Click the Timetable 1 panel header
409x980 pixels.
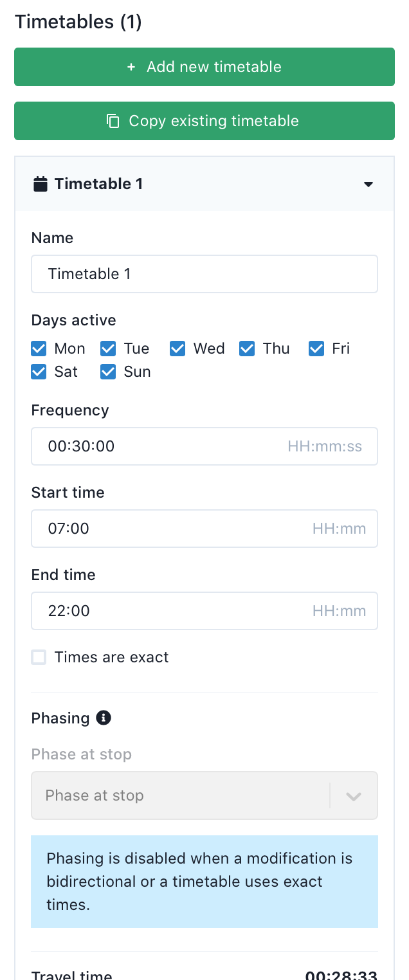click(x=204, y=184)
